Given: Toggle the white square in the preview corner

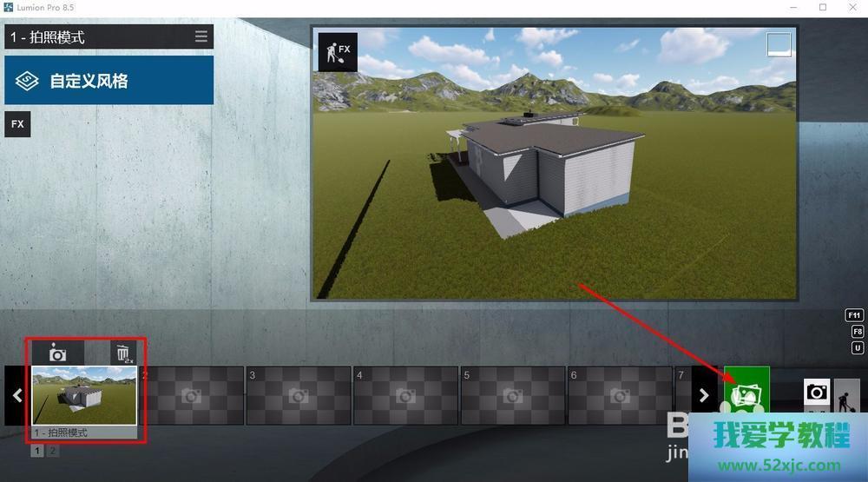Looking at the screenshot, I should (x=779, y=45).
